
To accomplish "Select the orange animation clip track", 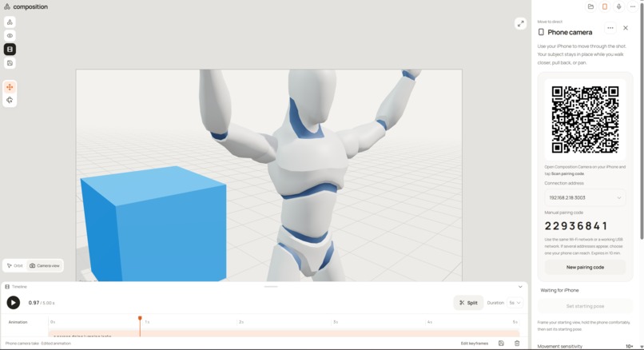I will click(284, 333).
